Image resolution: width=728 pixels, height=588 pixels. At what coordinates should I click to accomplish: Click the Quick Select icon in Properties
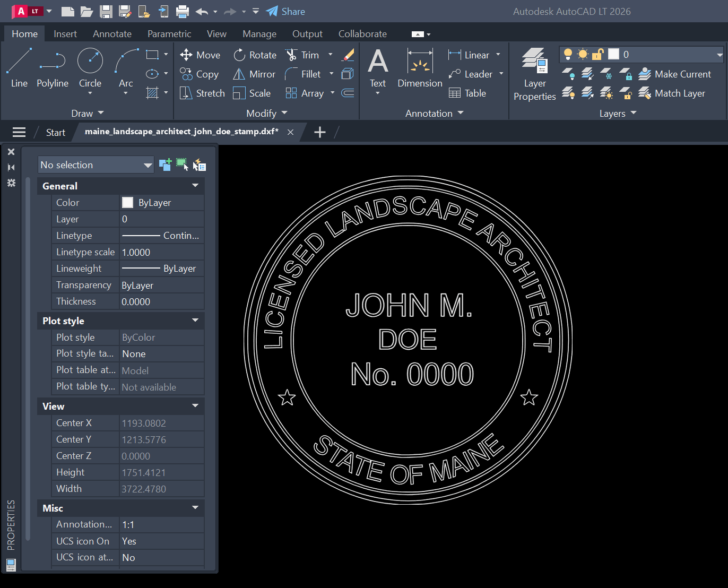click(200, 165)
